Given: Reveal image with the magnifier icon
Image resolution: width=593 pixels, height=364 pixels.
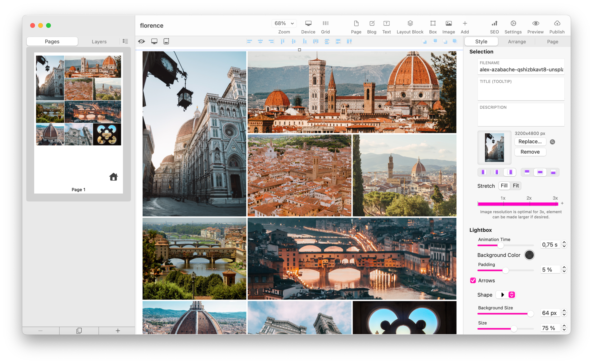Looking at the screenshot, I should point(552,142).
